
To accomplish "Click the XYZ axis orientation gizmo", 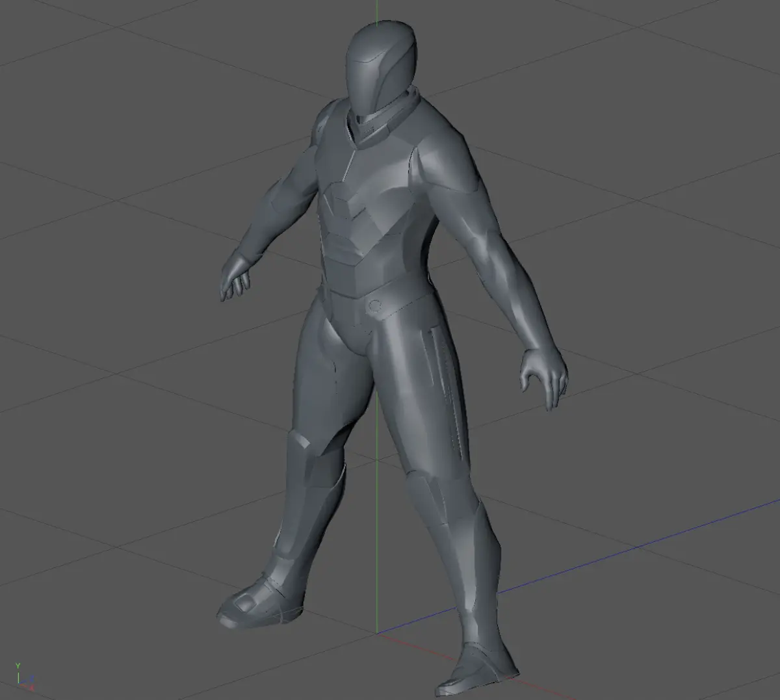I will tap(24, 677).
